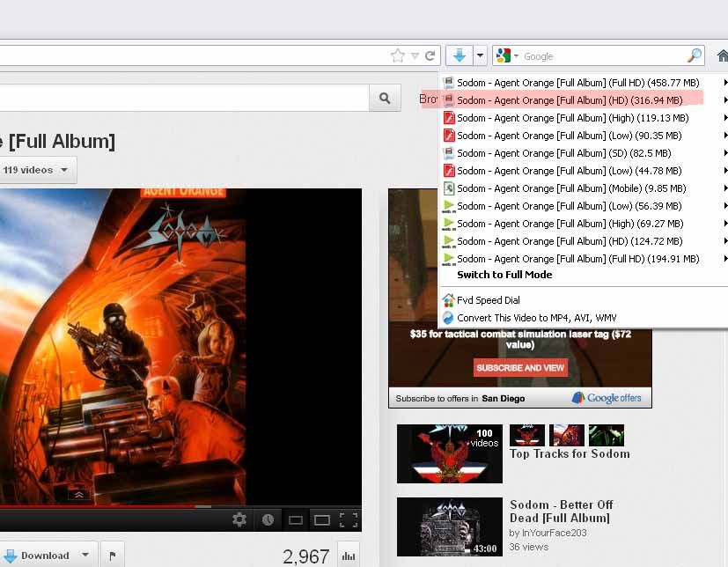Switch player to small size icon
Image resolution: width=728 pixels, height=567 pixels.
click(295, 520)
